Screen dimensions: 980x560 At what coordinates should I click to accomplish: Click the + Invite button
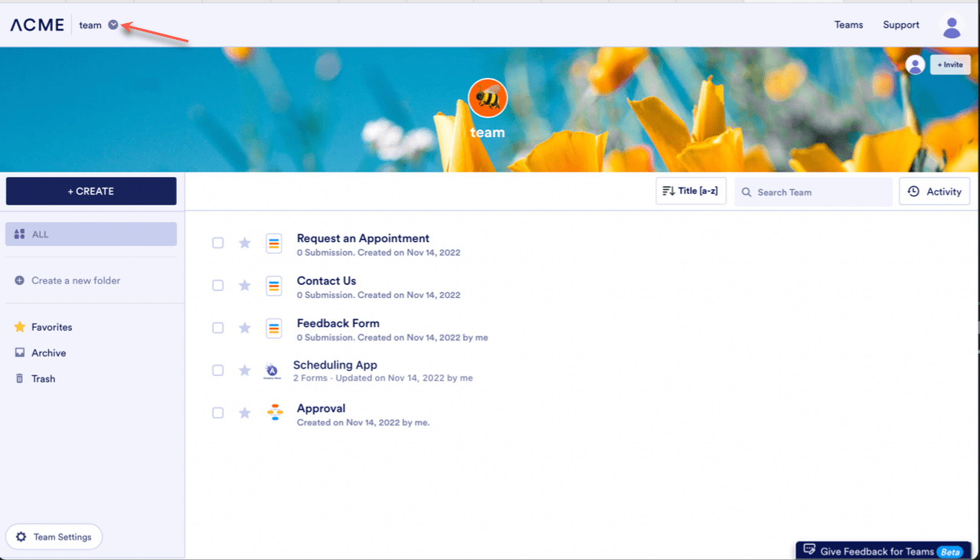(950, 65)
